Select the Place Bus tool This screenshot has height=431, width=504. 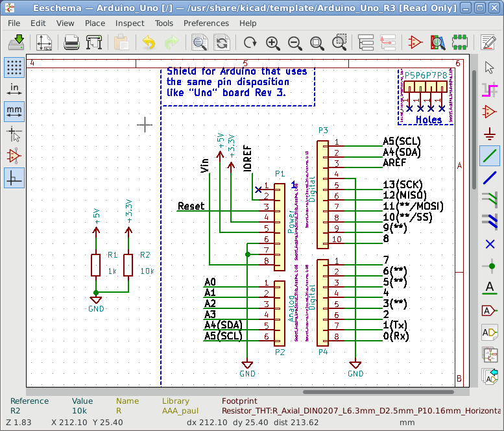pos(490,178)
